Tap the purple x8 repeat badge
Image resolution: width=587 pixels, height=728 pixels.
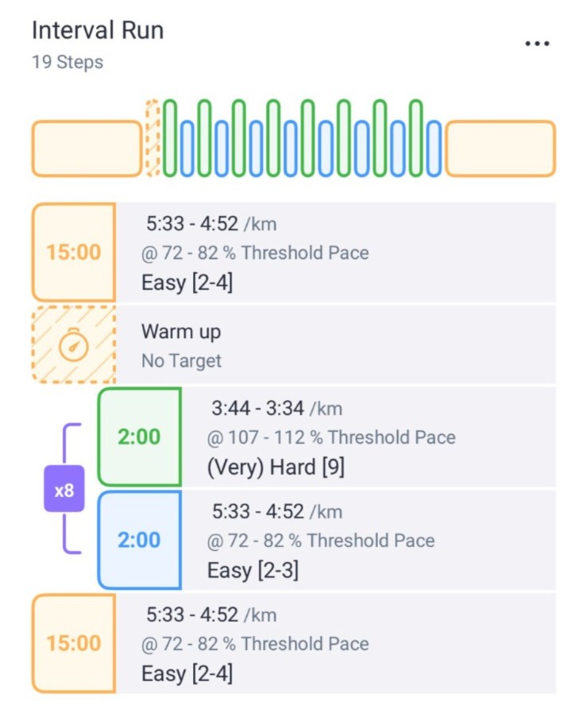point(64,489)
